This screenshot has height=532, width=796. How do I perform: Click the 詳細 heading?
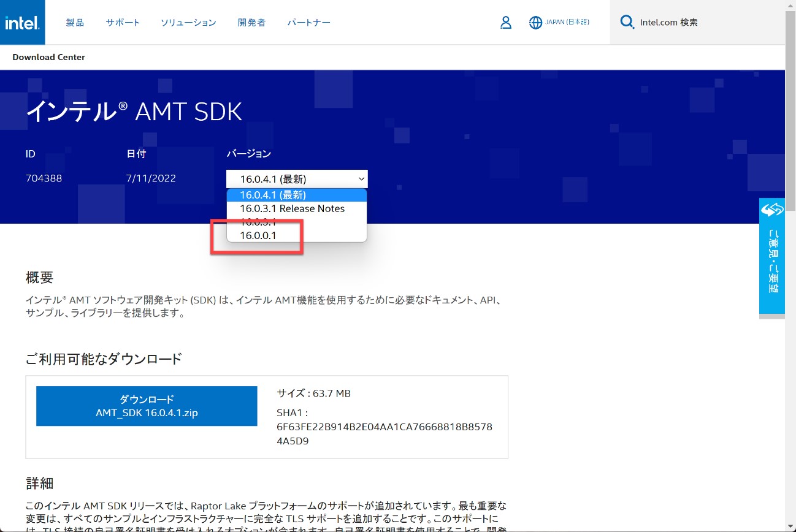[x=39, y=483]
